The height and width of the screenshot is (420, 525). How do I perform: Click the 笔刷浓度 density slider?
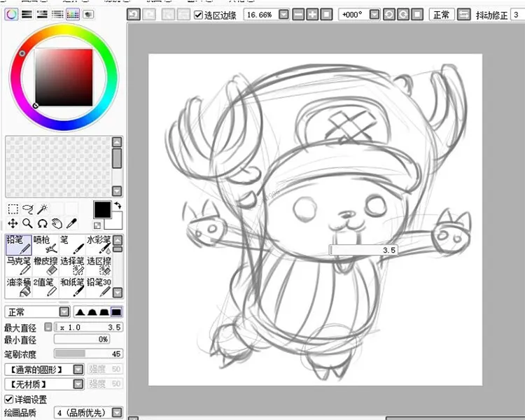pyautogui.click(x=88, y=353)
